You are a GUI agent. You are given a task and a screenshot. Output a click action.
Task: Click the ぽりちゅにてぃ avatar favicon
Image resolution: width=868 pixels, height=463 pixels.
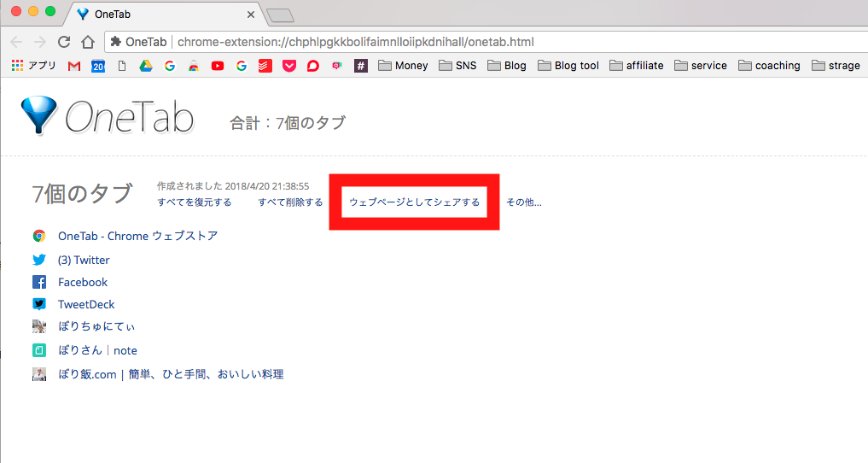click(39, 326)
